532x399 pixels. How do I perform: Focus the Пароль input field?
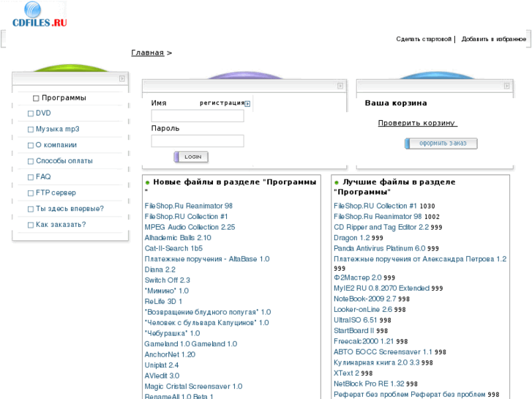(x=198, y=141)
